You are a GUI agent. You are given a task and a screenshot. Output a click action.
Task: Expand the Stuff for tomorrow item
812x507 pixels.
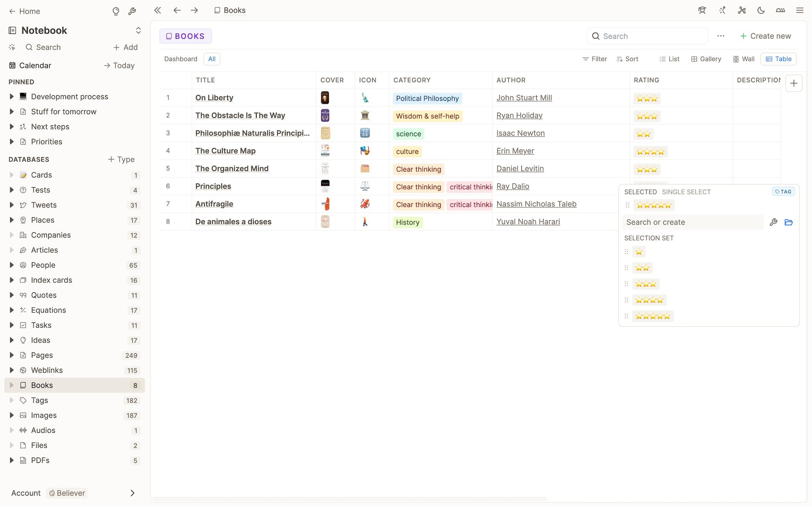pos(11,112)
